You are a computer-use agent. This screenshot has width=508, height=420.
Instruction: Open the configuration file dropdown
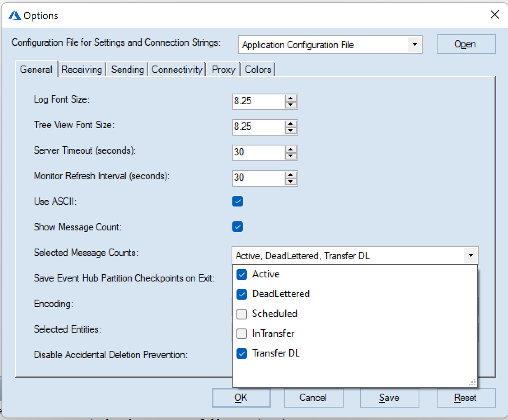tap(414, 45)
